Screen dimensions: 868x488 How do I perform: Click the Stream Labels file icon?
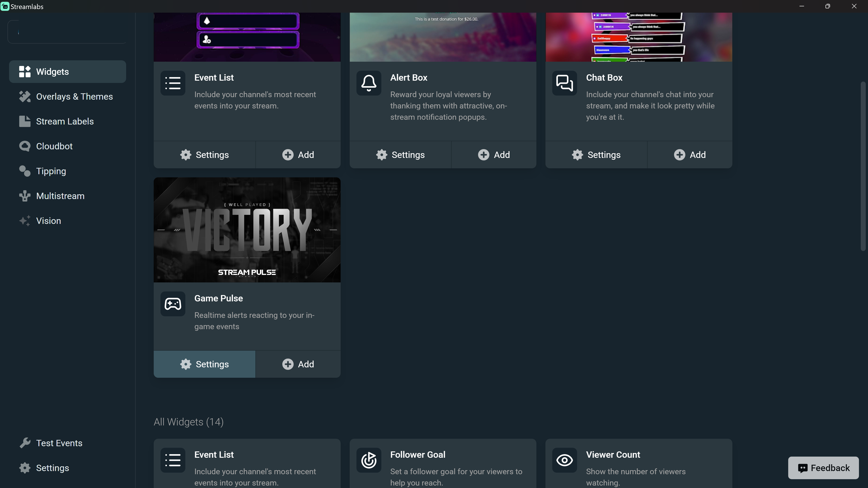(25, 121)
